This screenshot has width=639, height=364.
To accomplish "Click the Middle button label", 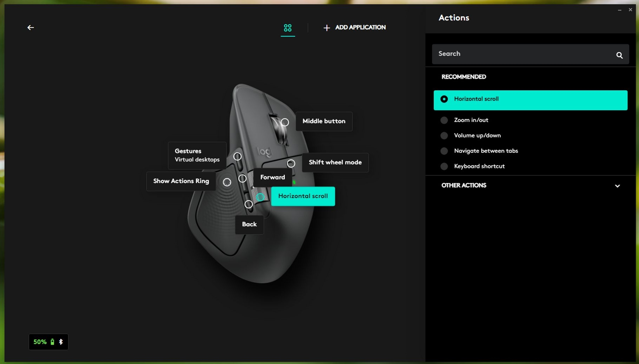I will point(324,121).
